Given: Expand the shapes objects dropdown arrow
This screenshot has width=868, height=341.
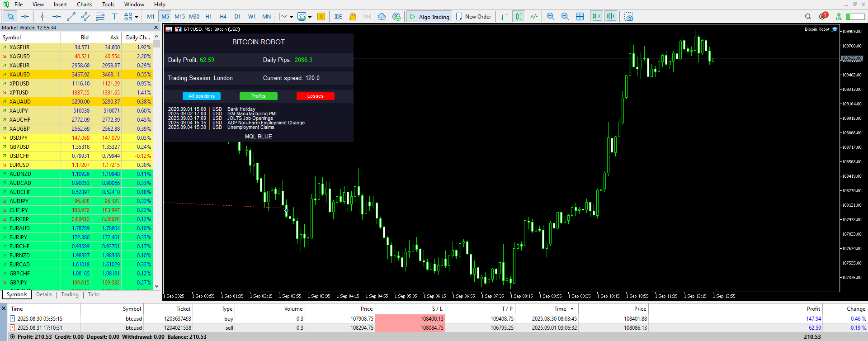Looking at the screenshot, I should click(136, 17).
